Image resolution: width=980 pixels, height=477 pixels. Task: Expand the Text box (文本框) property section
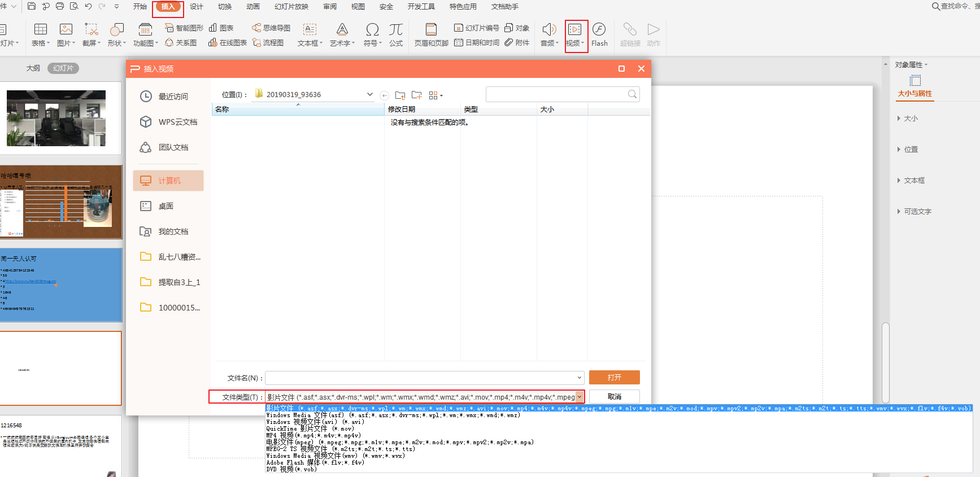tap(911, 181)
